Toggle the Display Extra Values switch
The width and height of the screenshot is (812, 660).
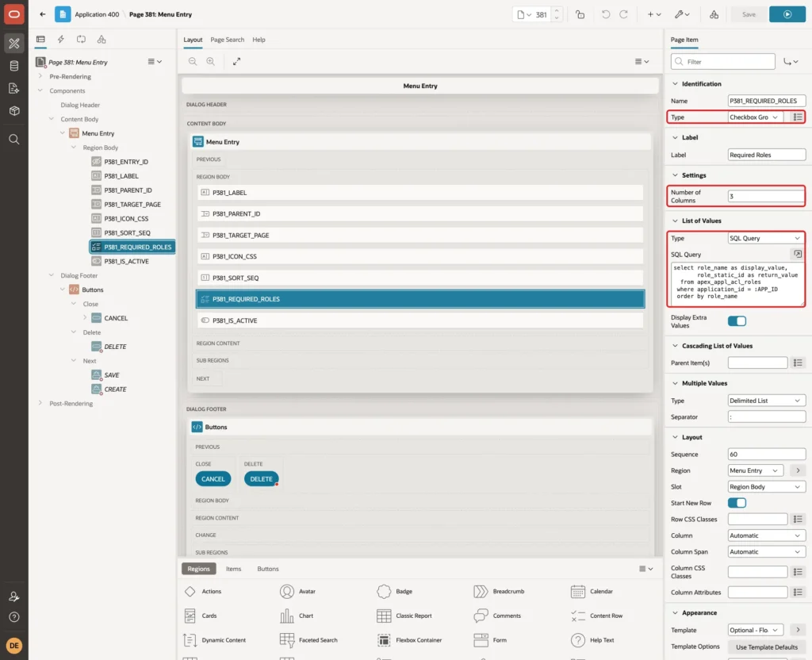737,321
